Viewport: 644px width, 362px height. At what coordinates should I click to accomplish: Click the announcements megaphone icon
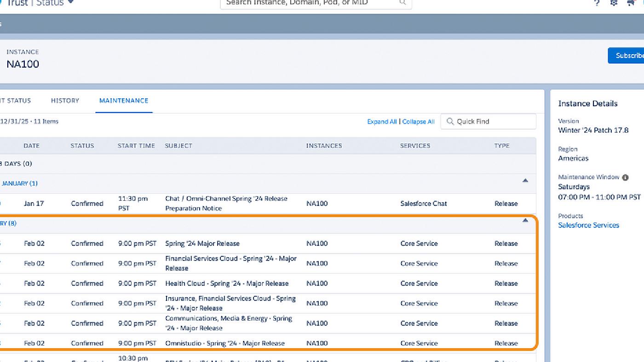pos(631,3)
